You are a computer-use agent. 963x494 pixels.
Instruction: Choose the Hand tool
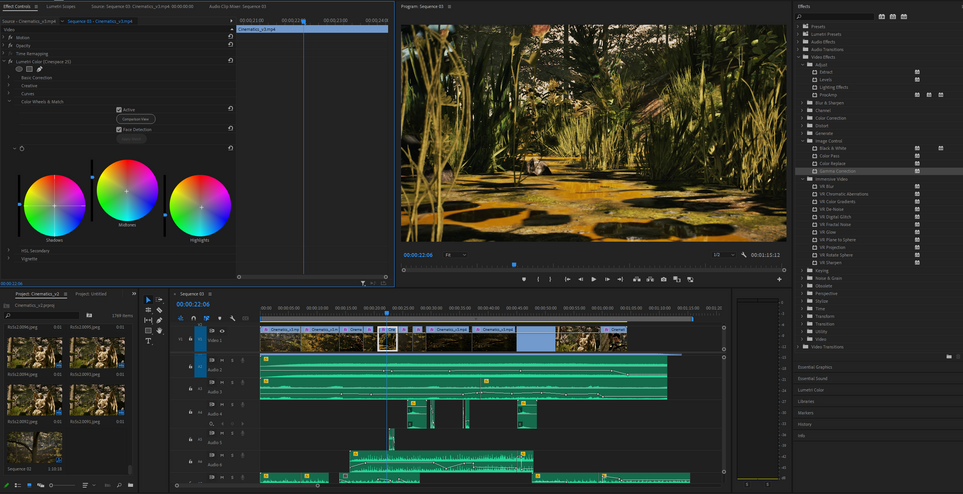159,331
